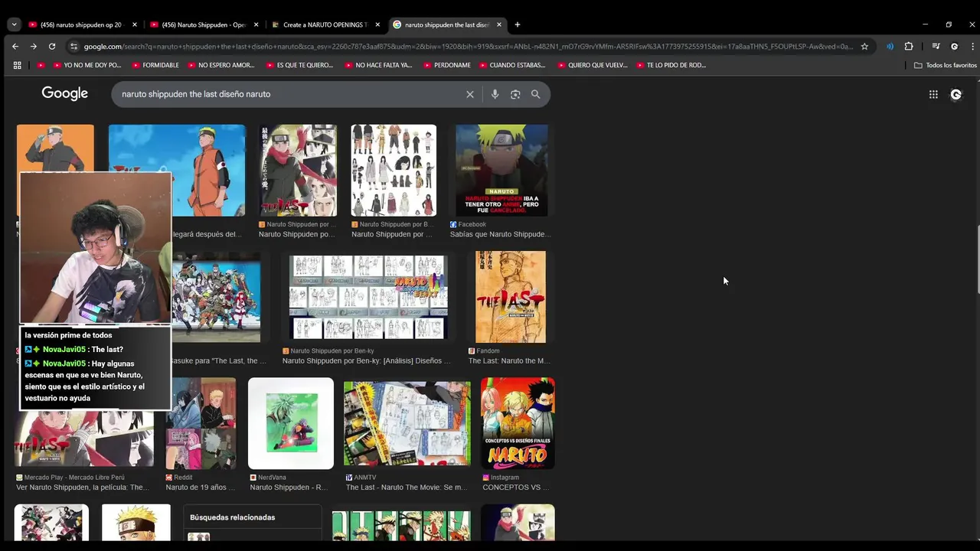Open 'FORMIDABLE' bookmark
This screenshot has width=980, height=551.
coord(155,65)
